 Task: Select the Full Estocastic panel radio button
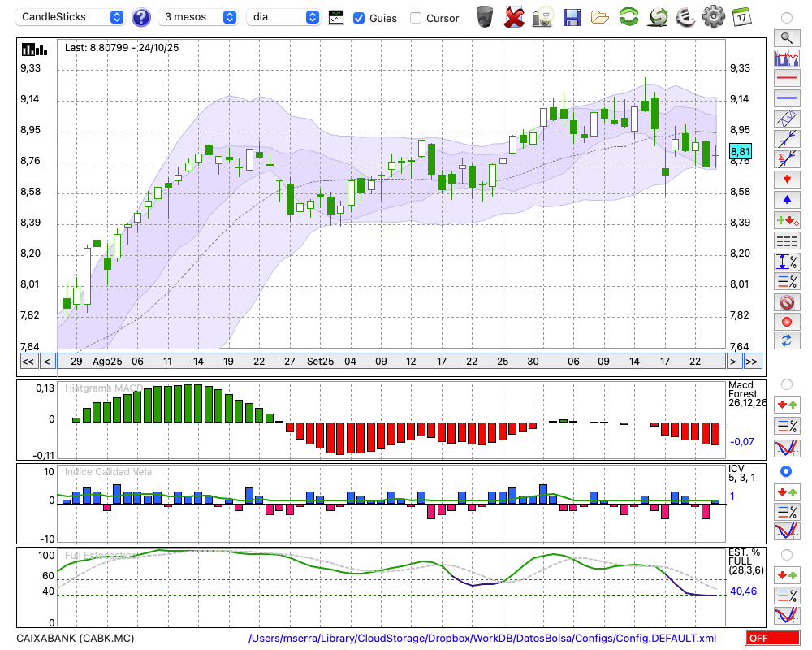(787, 555)
